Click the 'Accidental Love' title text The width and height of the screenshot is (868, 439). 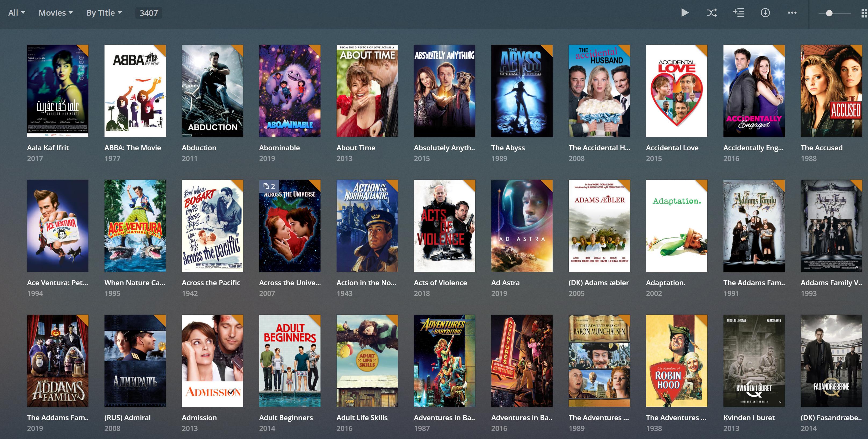click(672, 148)
